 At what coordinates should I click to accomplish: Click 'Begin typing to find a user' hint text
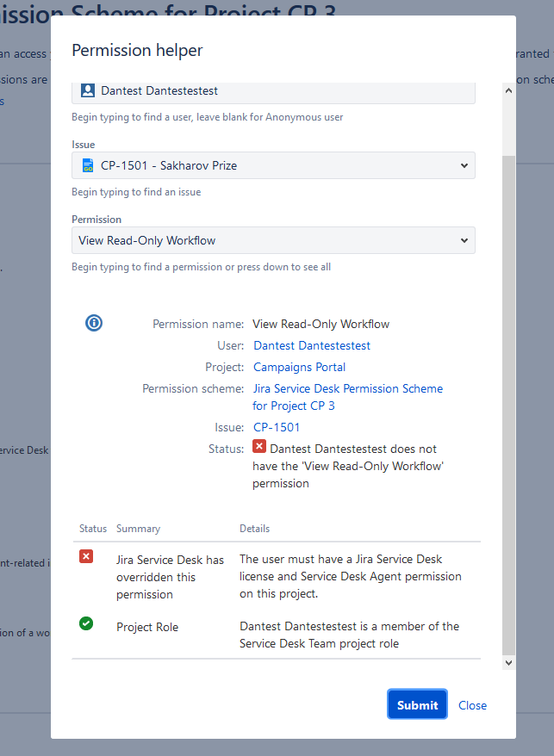click(207, 117)
